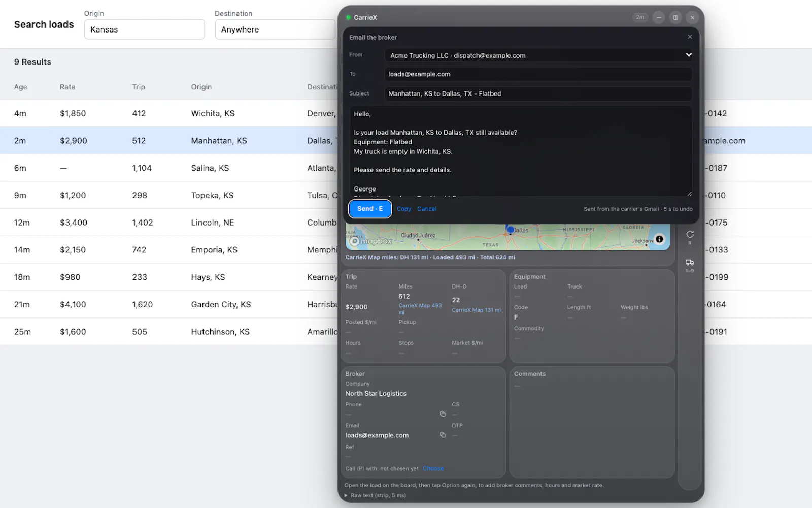The image size is (812, 508).
Task: Copy the broker email loads@example.com
Action: (x=443, y=435)
